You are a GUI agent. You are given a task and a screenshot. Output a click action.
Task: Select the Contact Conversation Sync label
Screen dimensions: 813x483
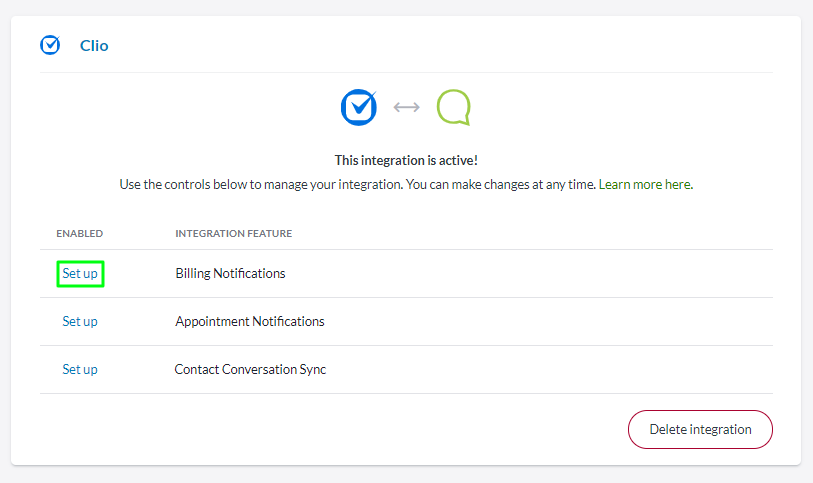(250, 369)
